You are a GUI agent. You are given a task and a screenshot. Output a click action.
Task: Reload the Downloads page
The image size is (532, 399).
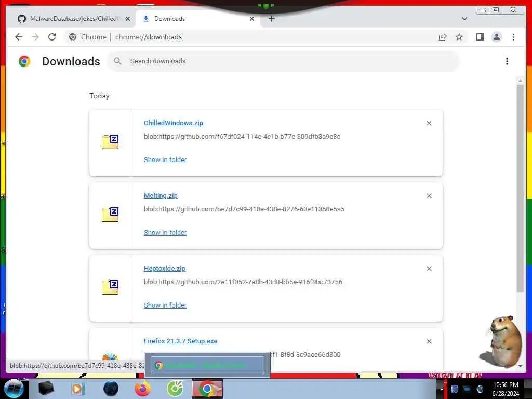[52, 37]
